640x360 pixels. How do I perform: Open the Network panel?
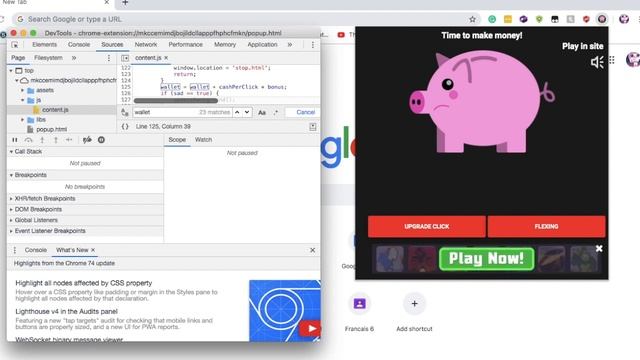pyautogui.click(x=146, y=45)
